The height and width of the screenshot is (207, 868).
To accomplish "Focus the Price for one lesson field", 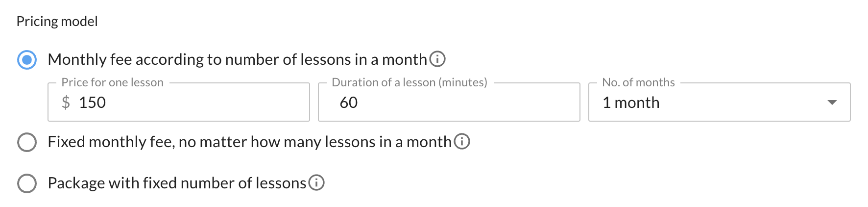I will pos(179,102).
